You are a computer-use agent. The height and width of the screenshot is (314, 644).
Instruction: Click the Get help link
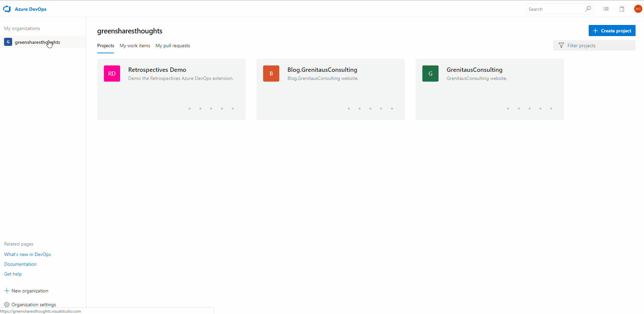click(13, 274)
